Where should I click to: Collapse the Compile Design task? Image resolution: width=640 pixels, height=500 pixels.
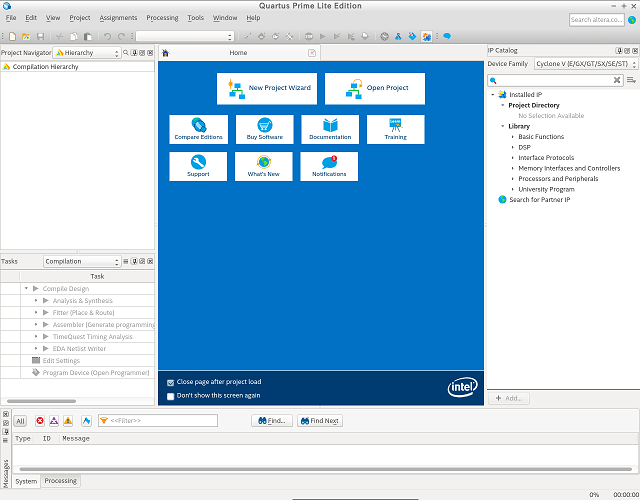click(x=26, y=289)
